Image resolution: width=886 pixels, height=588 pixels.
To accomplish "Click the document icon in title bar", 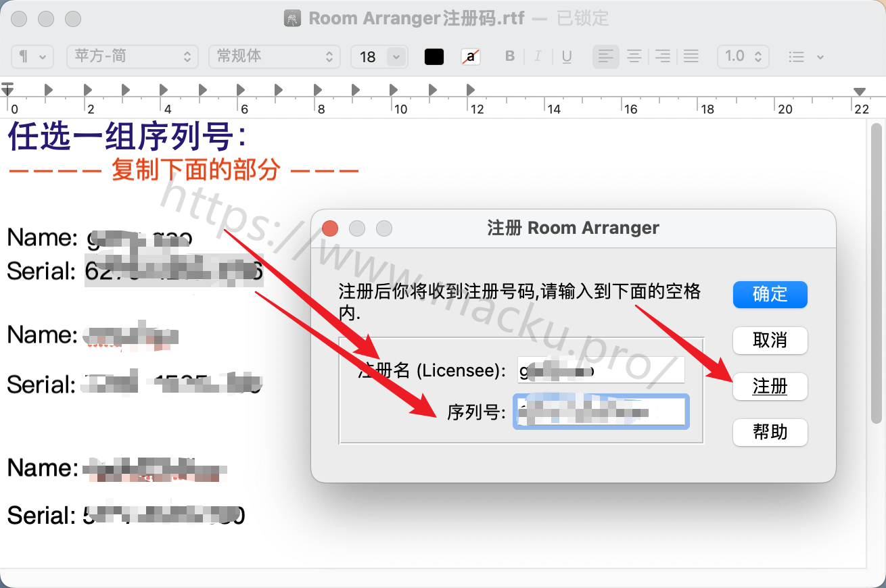I will 293,18.
